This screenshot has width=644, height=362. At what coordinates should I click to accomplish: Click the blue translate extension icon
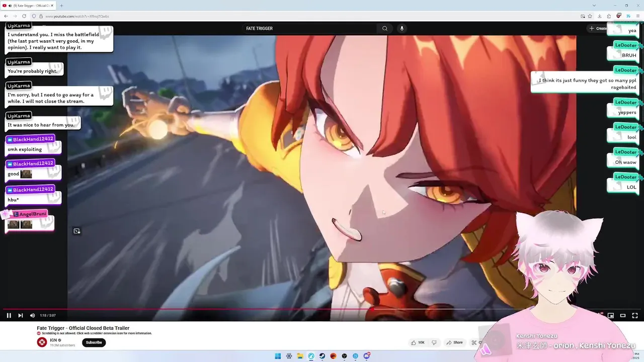tap(628, 16)
